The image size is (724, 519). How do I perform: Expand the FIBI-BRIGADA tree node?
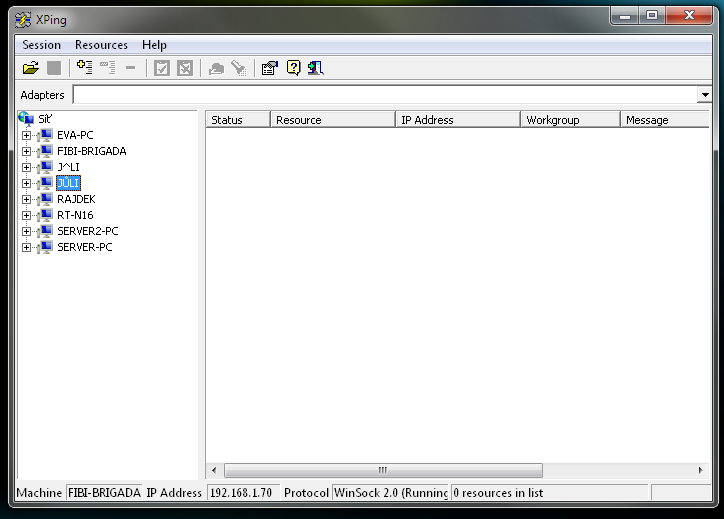coord(26,151)
